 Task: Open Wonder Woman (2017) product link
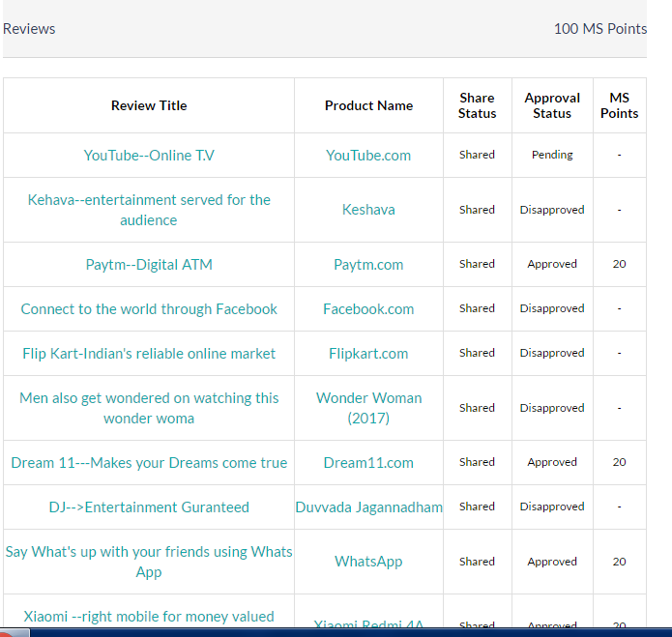368,408
